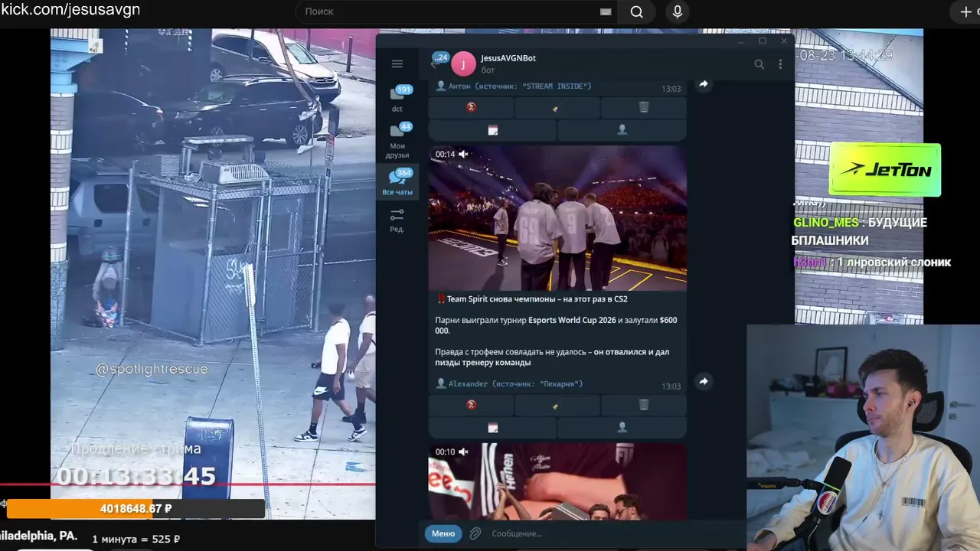Play the Team Spirit stage video

pos(557,218)
